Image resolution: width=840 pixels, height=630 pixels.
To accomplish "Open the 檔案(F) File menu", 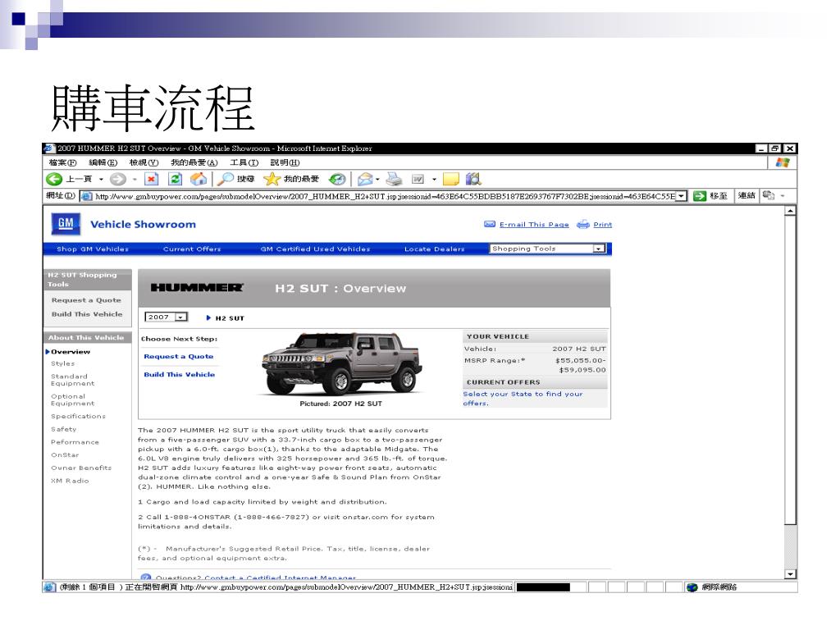I will tap(62, 162).
